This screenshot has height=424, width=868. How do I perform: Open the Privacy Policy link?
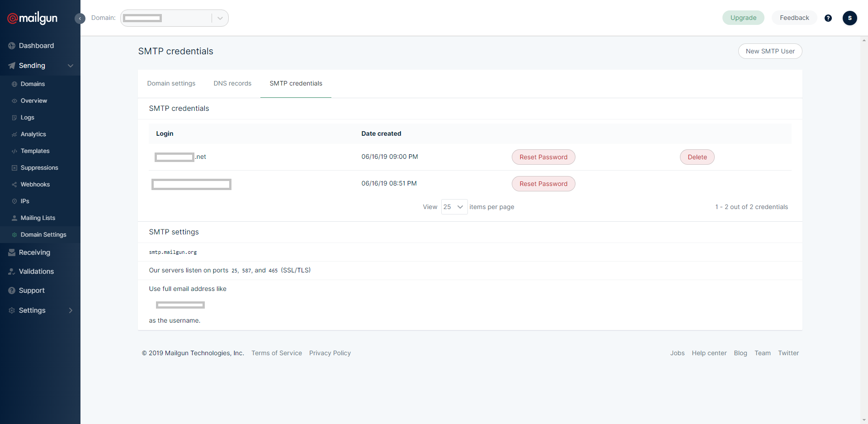330,353
